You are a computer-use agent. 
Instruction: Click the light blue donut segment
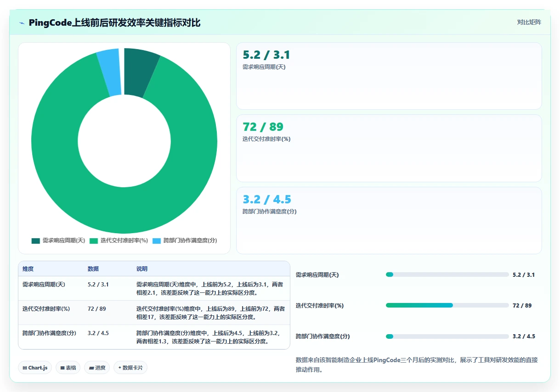tap(111, 72)
